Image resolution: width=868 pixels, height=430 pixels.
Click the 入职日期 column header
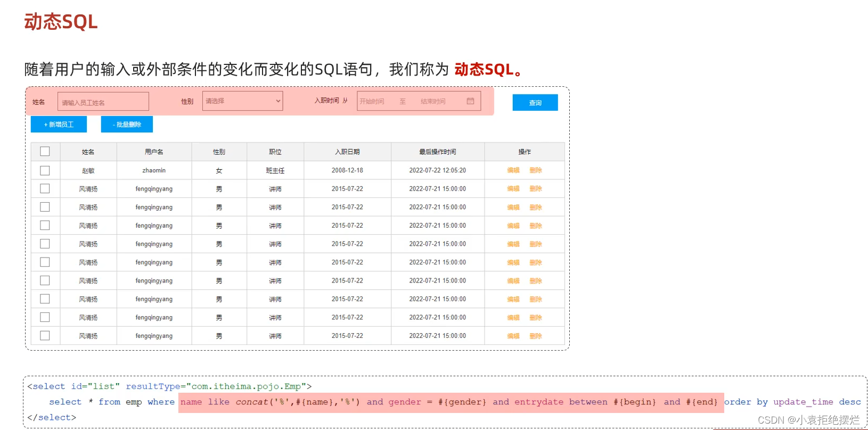(x=347, y=152)
